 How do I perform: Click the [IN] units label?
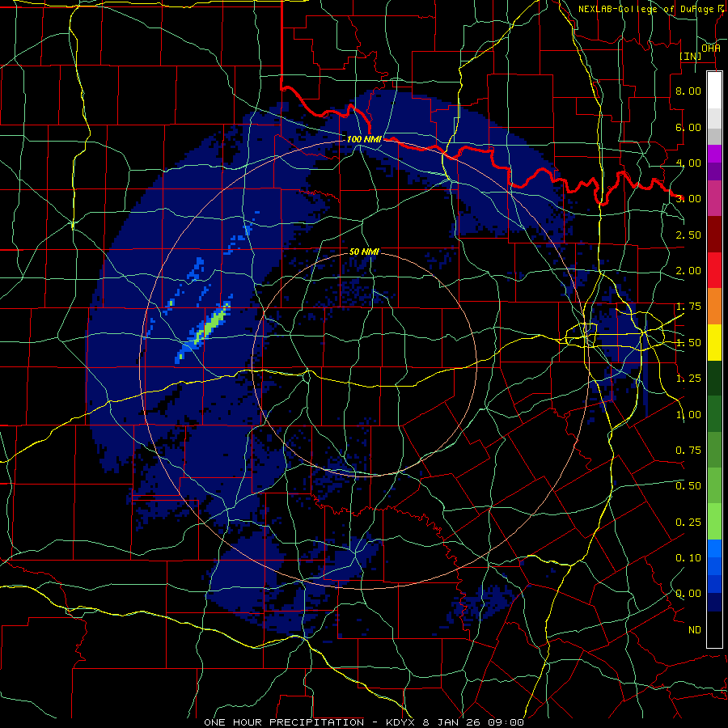click(x=691, y=56)
